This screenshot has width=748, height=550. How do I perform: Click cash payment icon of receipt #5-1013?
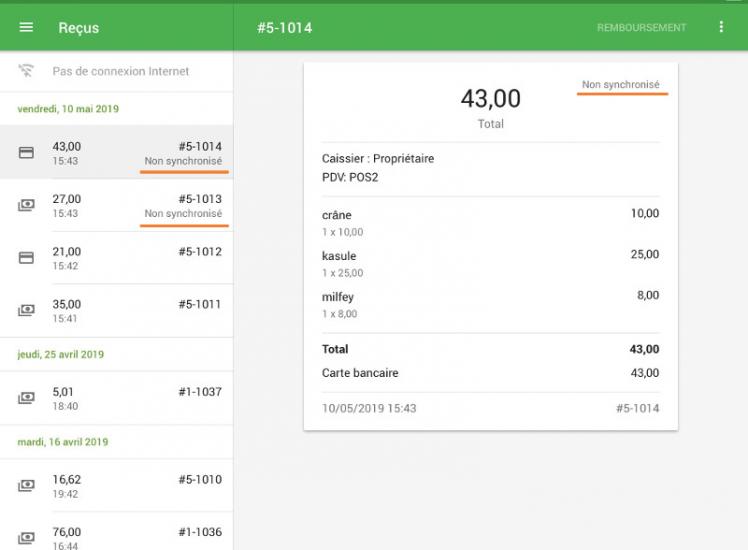[x=26, y=205]
